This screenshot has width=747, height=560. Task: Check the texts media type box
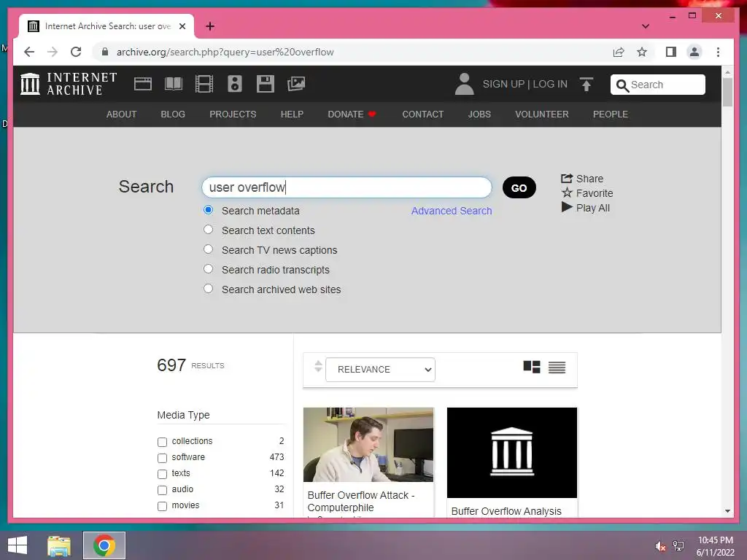pos(162,474)
